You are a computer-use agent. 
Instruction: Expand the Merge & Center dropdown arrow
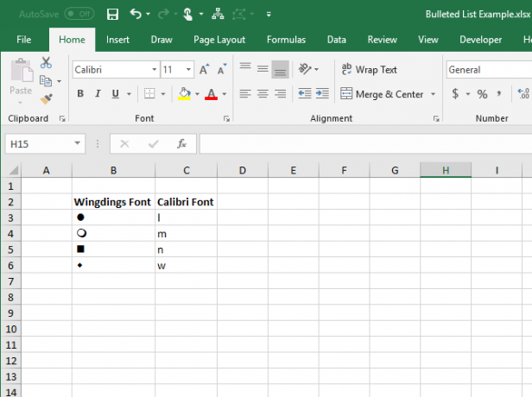point(433,94)
